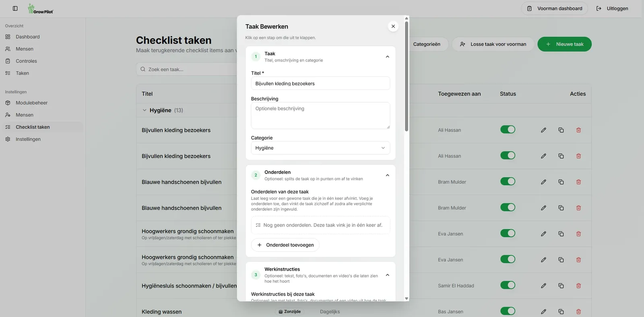Duplicate the second Eva Jansen task
644x317 pixels.
click(x=561, y=260)
